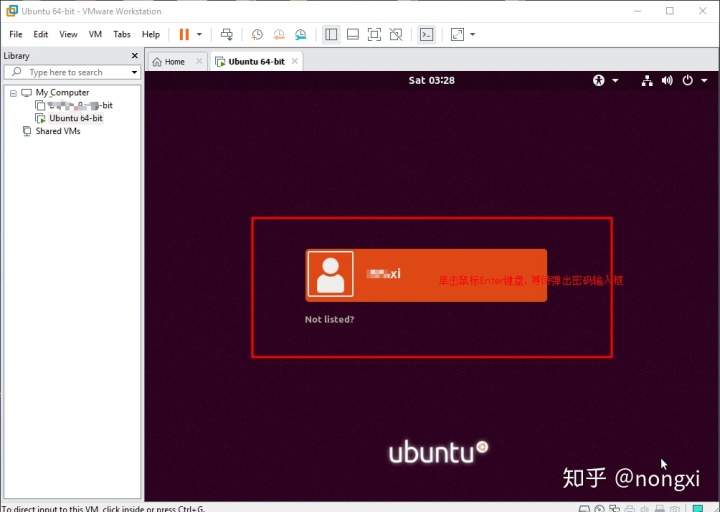Revert the VM to its parent snapshot
This screenshot has height=512, width=720.
pyautogui.click(x=279, y=34)
